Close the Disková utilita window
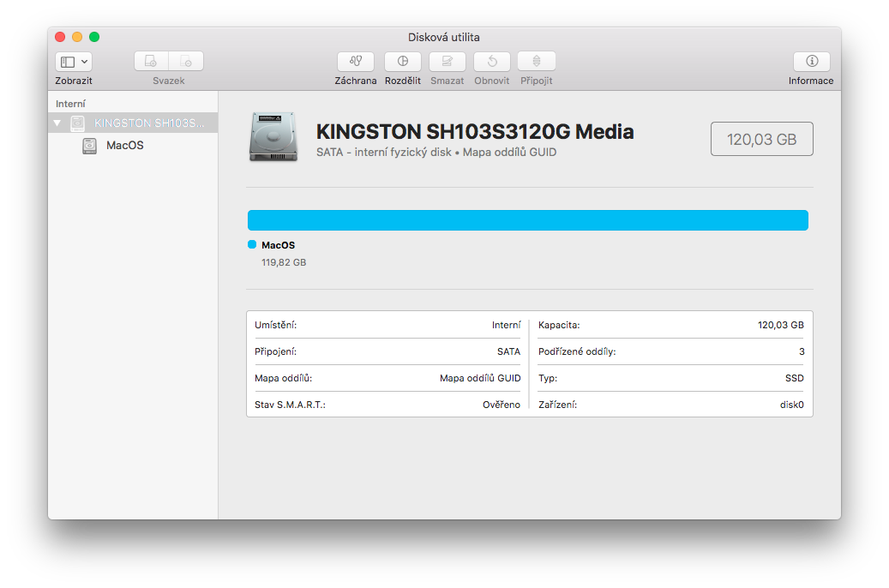 tap(60, 37)
